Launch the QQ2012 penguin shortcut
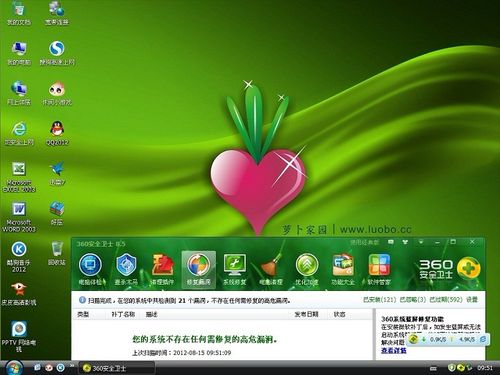 point(57,133)
